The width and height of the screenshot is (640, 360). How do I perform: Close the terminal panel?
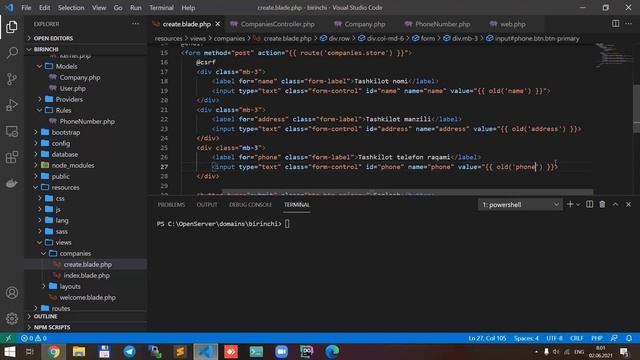click(629, 204)
